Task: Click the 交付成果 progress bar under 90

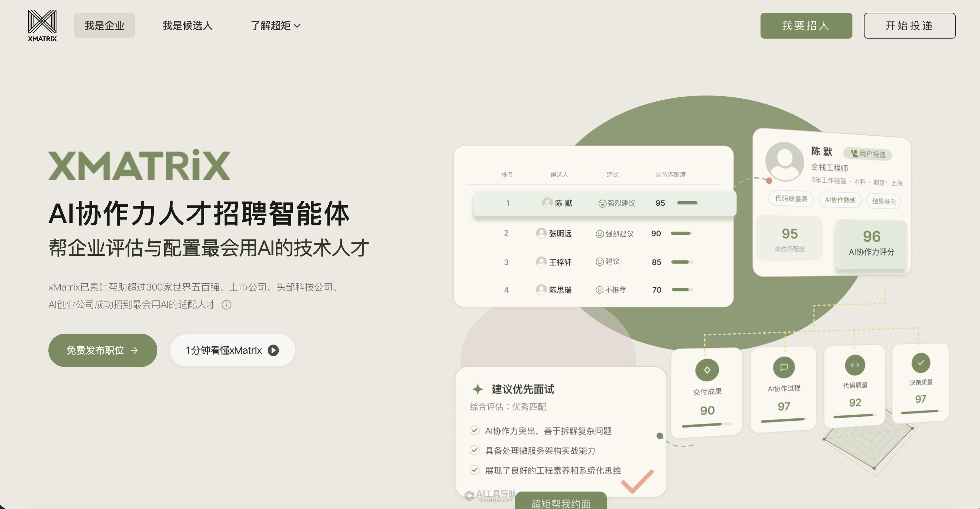Action: tap(707, 425)
